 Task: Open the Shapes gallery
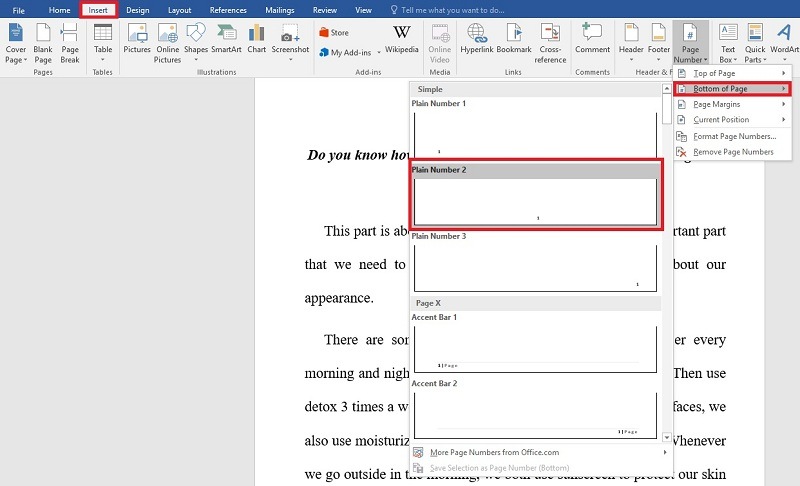196,39
